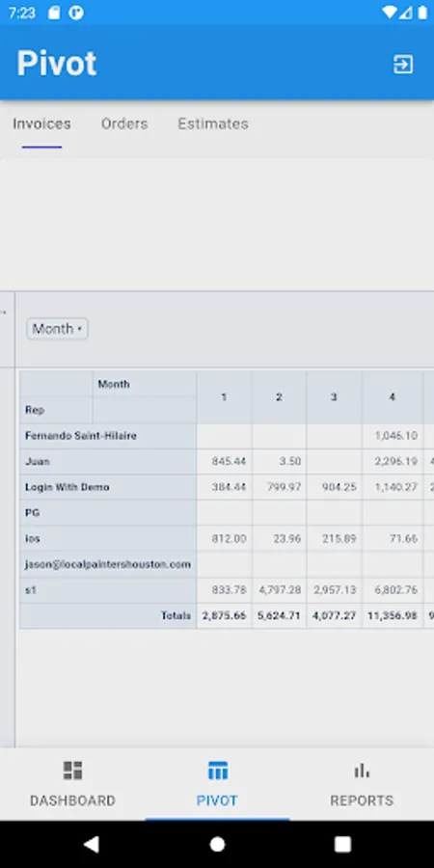Click the 6,802.76 cell value
The image size is (434, 868).
point(395,590)
